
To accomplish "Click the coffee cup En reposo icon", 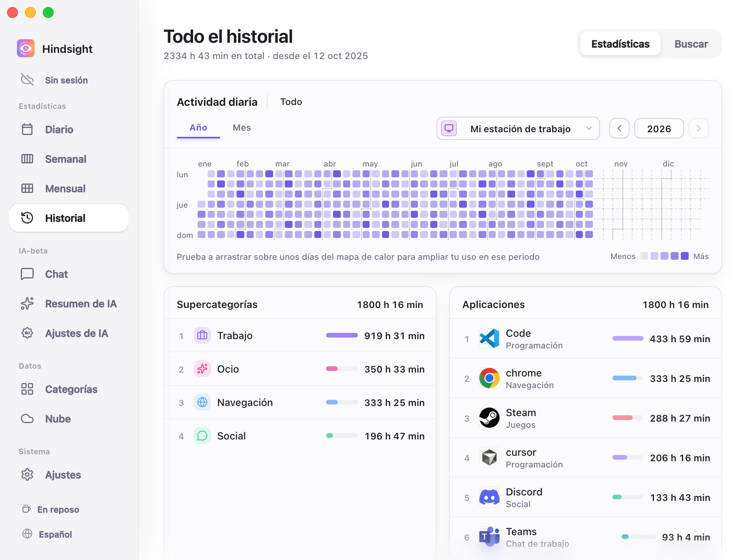I will click(x=26, y=509).
